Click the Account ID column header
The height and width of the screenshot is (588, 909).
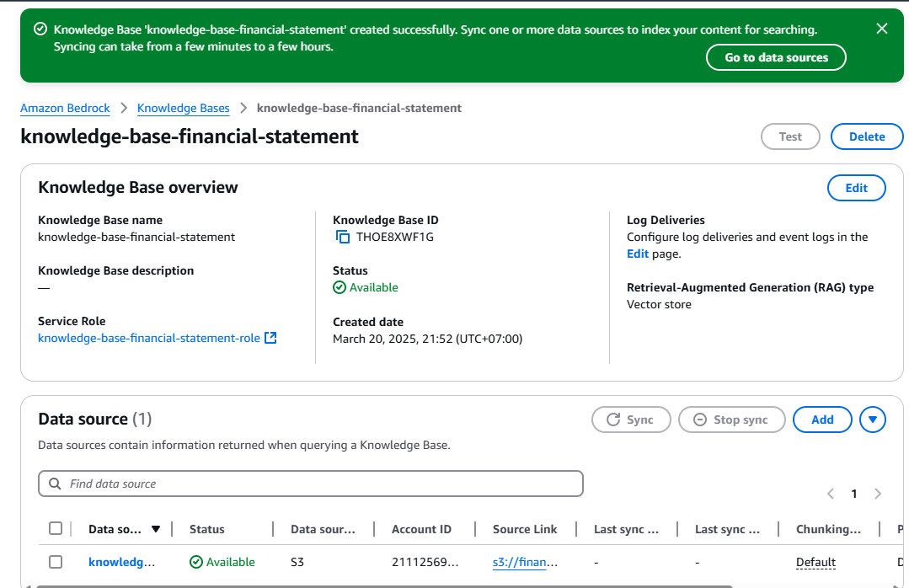(421, 529)
